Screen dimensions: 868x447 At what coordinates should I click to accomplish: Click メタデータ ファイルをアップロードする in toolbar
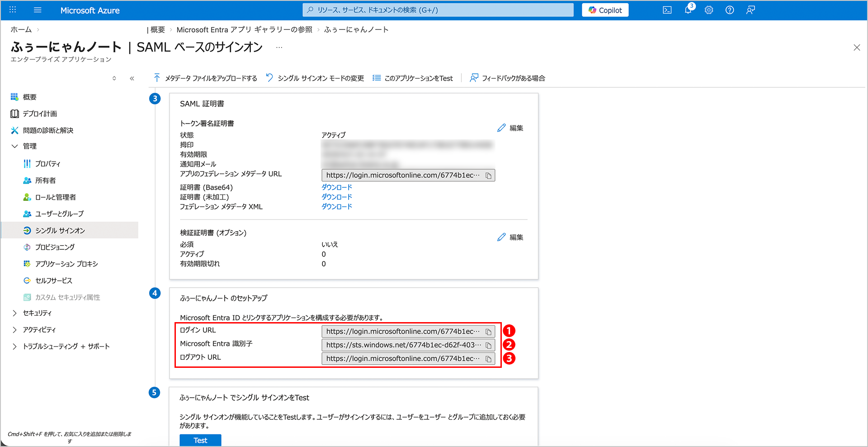206,78
